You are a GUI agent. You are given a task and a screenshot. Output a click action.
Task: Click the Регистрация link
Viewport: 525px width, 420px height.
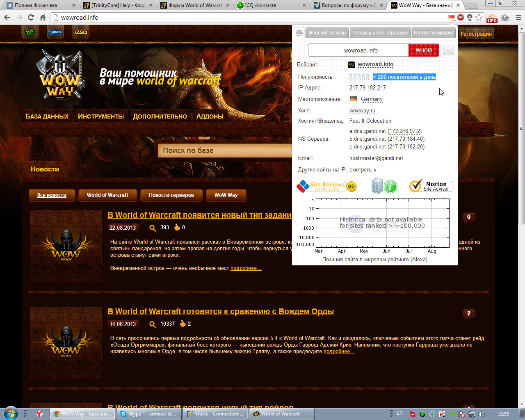coord(476,34)
